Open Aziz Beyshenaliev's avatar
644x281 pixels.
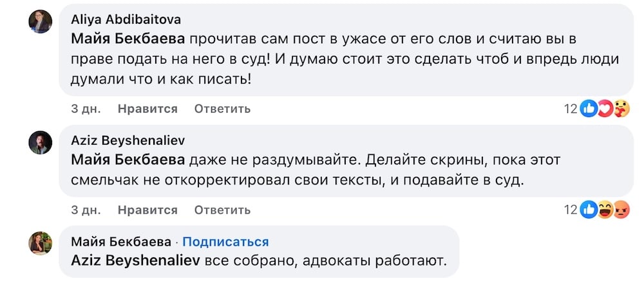coord(40,142)
